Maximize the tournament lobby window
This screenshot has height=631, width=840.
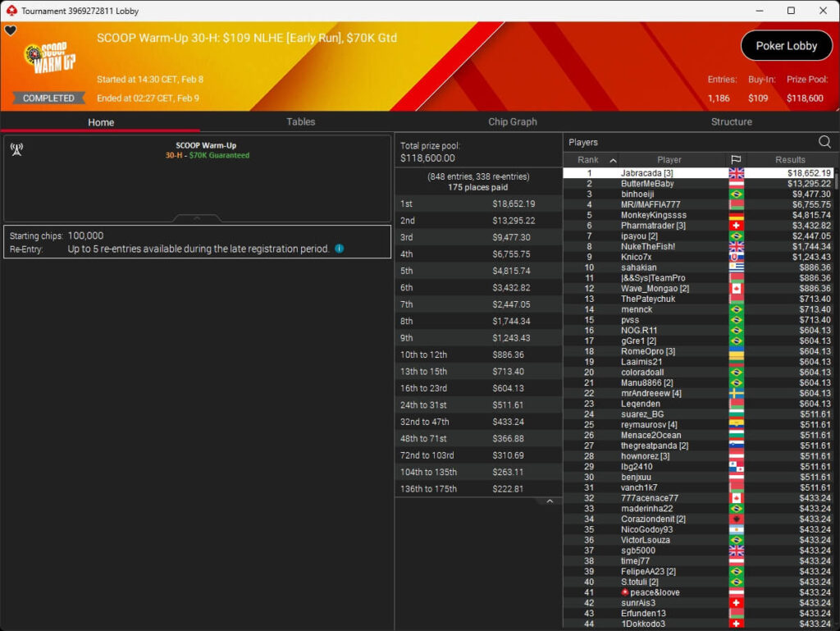(x=791, y=11)
